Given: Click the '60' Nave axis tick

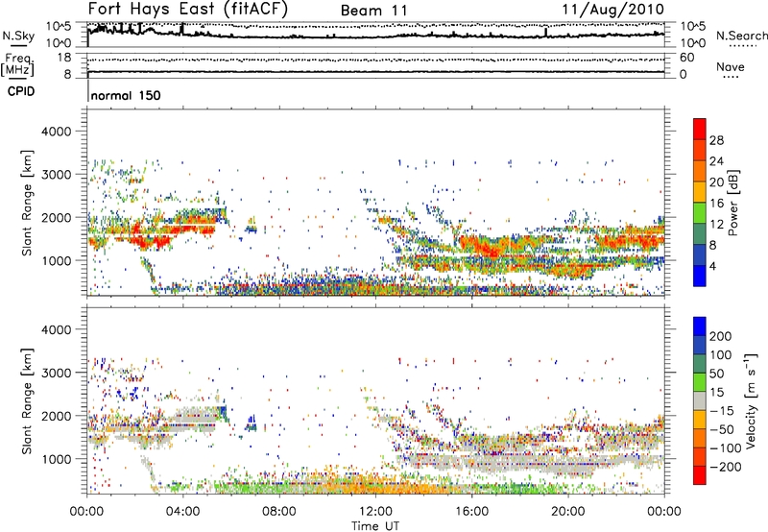Looking at the screenshot, I should click(x=686, y=58).
